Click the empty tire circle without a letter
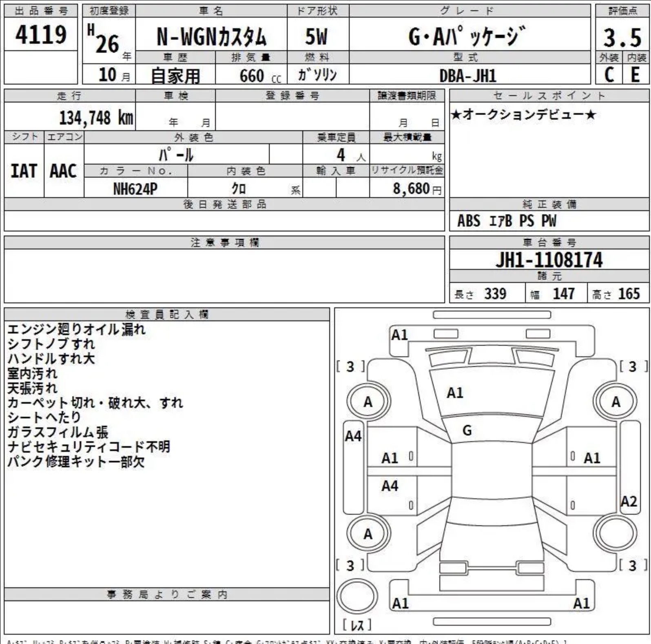Image resolution: width=651 pixels, height=644 pixels. 616,533
